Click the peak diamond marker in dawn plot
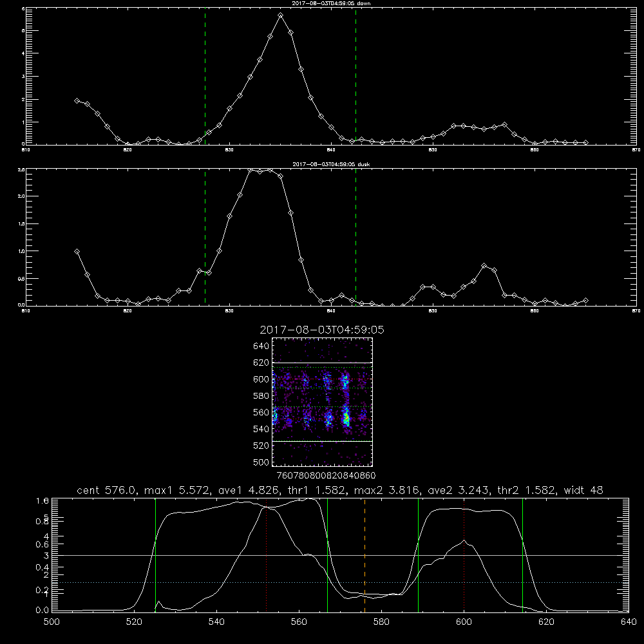The height and width of the screenshot is (644, 644). coord(281,15)
